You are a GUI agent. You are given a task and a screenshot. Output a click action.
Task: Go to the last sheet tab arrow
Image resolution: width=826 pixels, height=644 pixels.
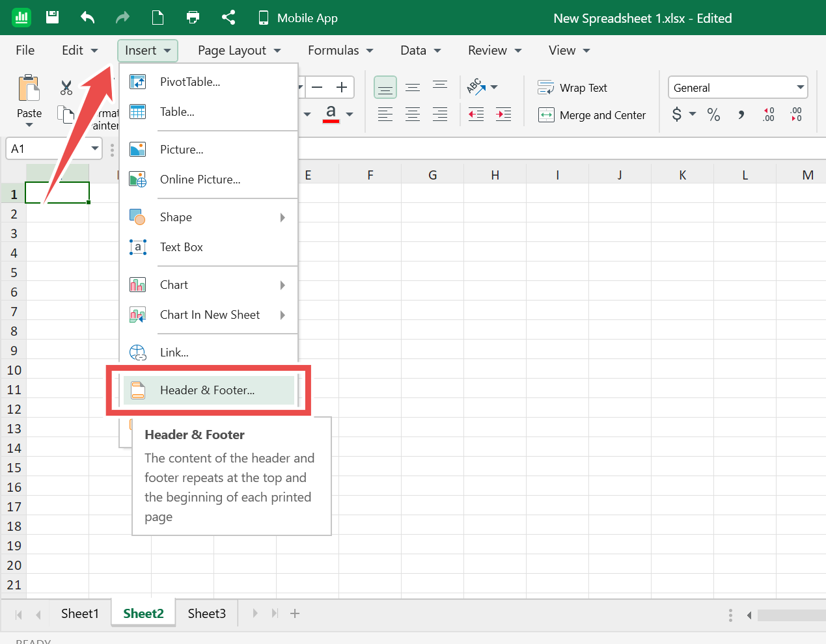tap(275, 613)
